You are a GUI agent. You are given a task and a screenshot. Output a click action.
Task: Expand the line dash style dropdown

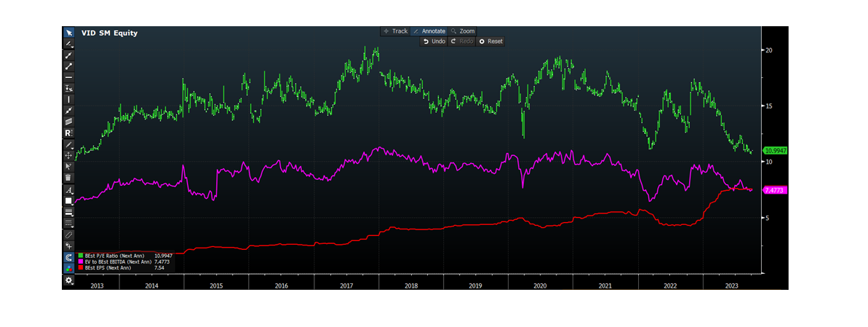pos(69,223)
